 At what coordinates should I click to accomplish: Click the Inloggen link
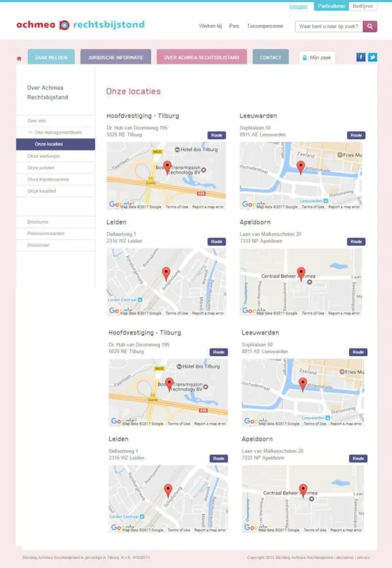click(x=298, y=7)
